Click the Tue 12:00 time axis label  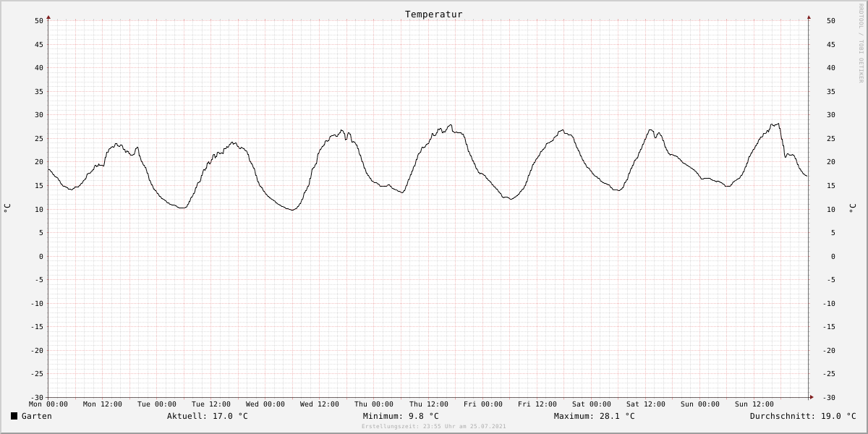(x=211, y=404)
